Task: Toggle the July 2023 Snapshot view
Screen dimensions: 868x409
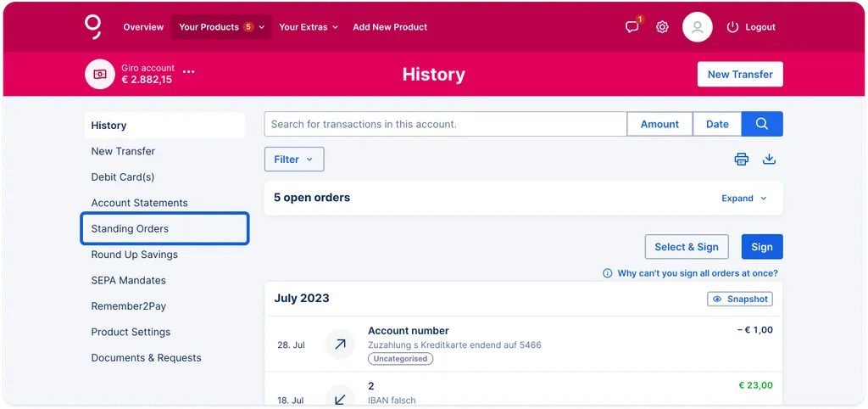Action: (x=739, y=299)
